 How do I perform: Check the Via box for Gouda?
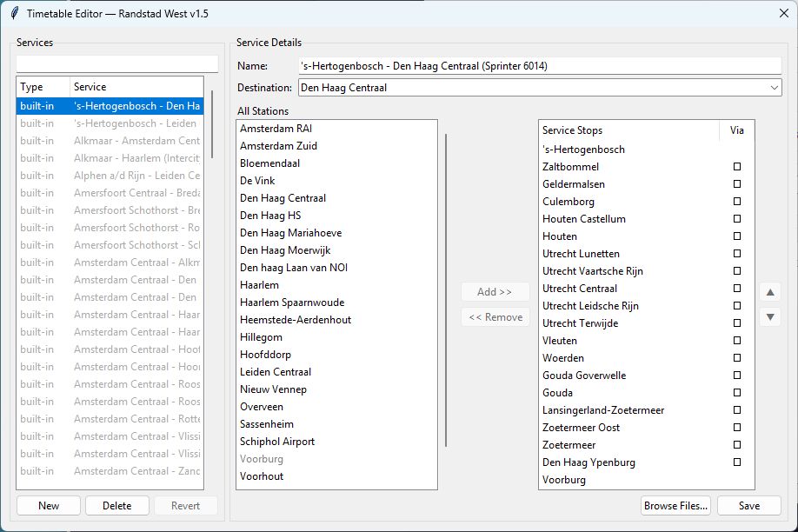pyautogui.click(x=737, y=393)
